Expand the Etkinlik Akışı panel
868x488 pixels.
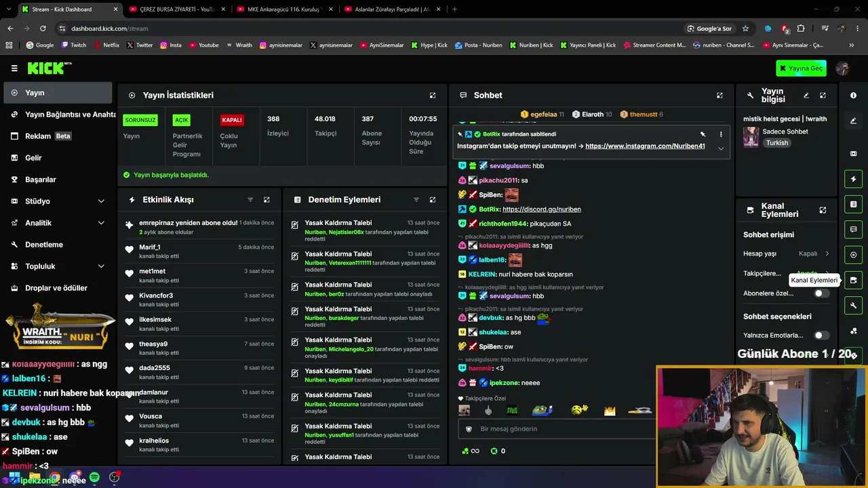pos(267,200)
